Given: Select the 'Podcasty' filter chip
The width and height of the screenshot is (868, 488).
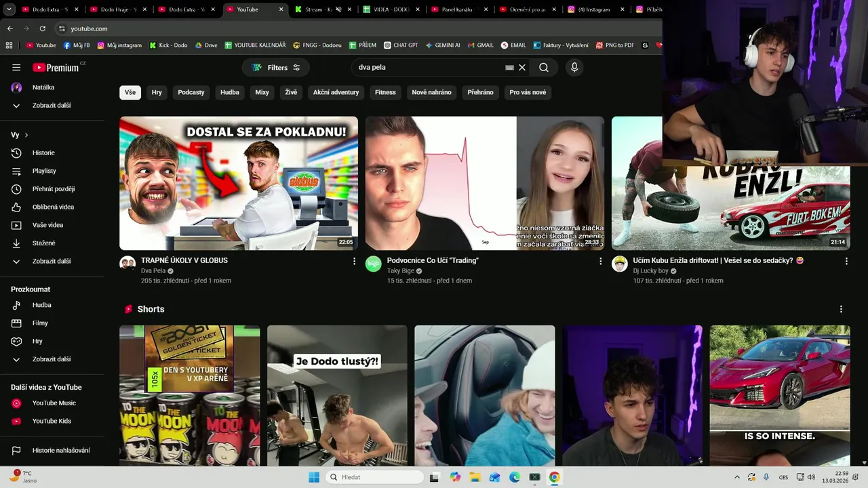Looking at the screenshot, I should coord(191,92).
